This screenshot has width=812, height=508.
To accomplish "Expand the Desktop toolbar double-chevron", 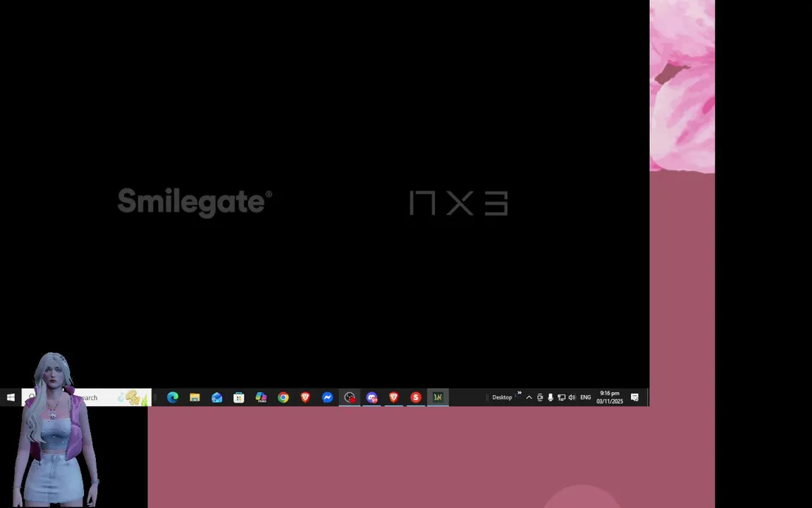I will tap(519, 393).
